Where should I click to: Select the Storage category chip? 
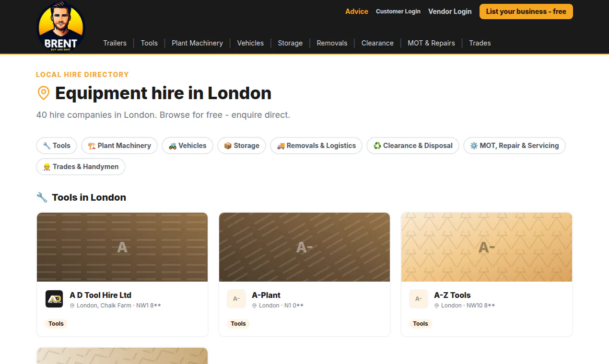point(242,146)
